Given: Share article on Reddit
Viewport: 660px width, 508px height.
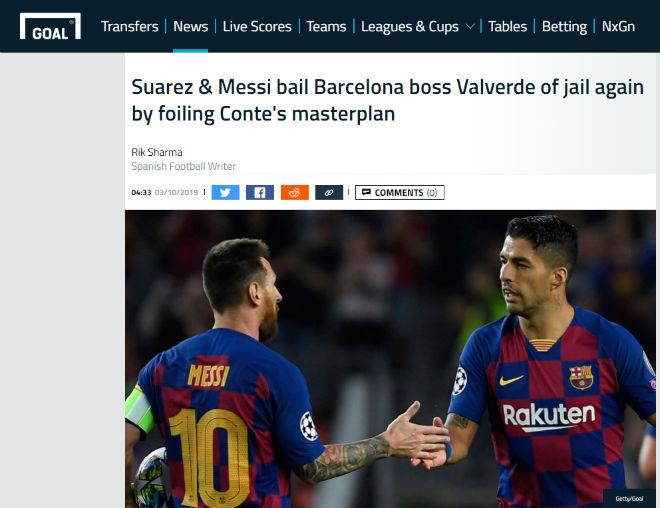Looking at the screenshot, I should point(295,192).
